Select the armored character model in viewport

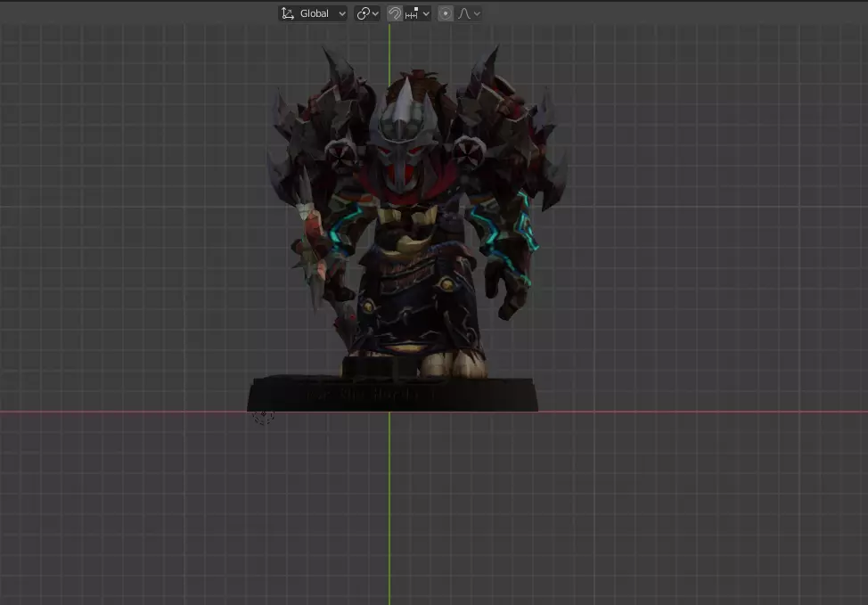click(416, 210)
